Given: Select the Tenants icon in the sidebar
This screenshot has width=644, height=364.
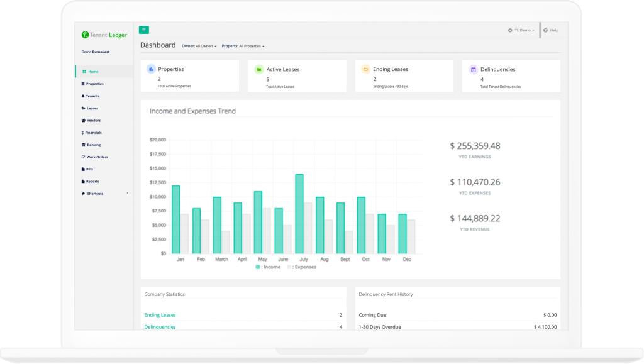Looking at the screenshot, I should coord(94,96).
